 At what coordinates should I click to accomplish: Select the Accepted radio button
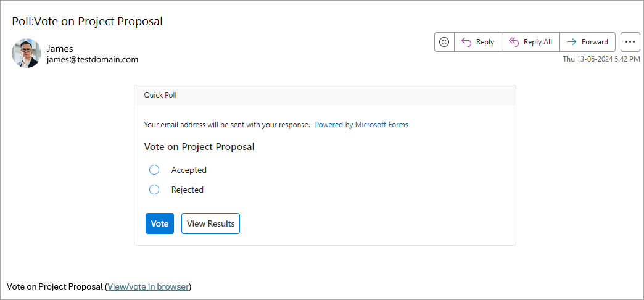(154, 170)
